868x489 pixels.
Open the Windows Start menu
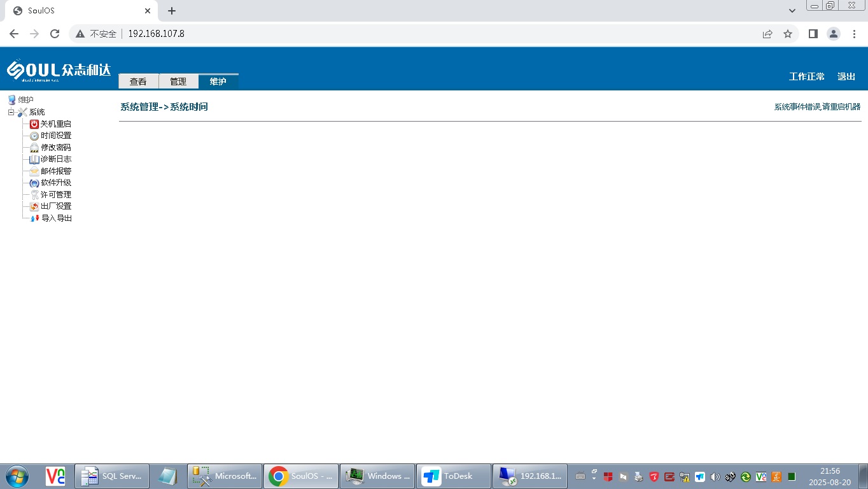[17, 476]
